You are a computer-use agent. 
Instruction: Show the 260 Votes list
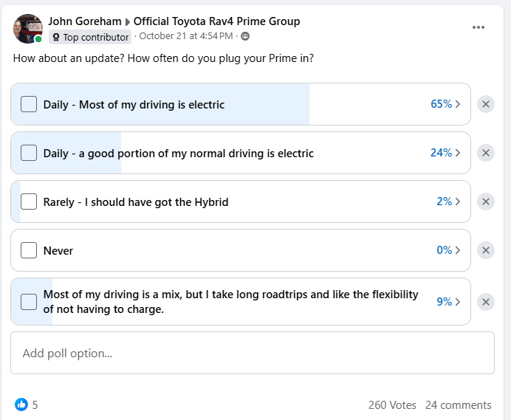tap(392, 405)
